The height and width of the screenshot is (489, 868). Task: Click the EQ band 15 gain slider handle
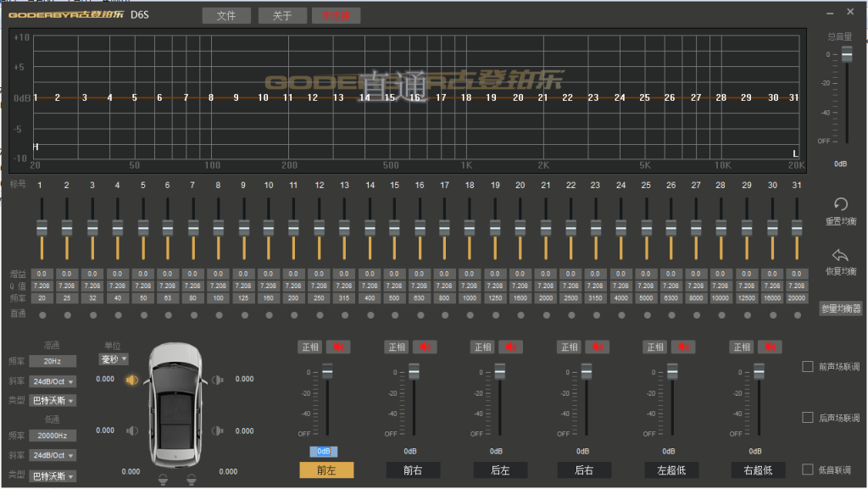point(394,227)
